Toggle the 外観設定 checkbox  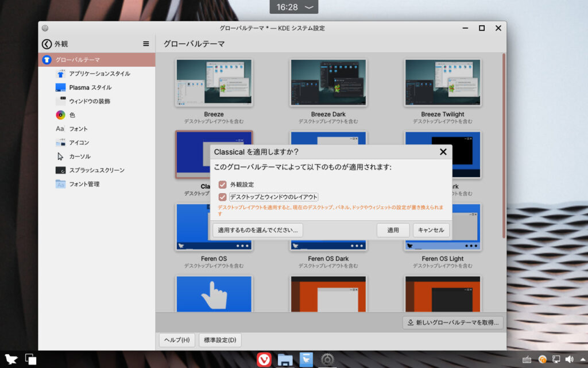coord(222,185)
